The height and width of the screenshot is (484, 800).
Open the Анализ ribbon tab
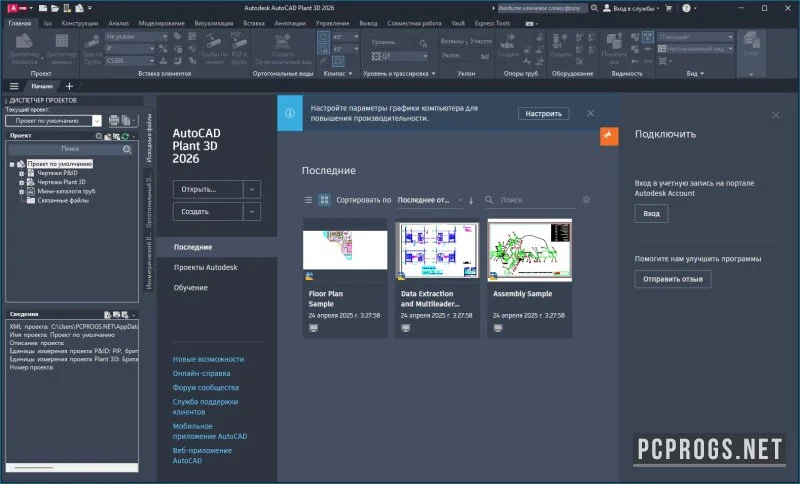[118, 23]
